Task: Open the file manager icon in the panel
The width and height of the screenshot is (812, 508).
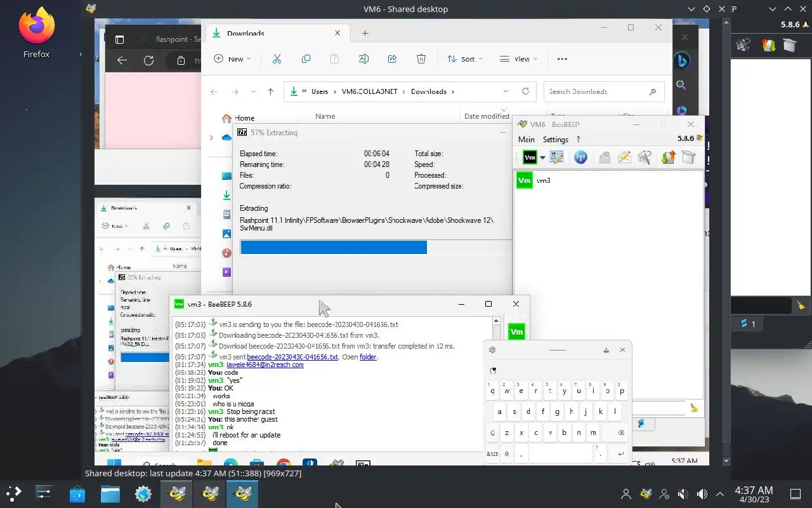Action: pos(110,493)
